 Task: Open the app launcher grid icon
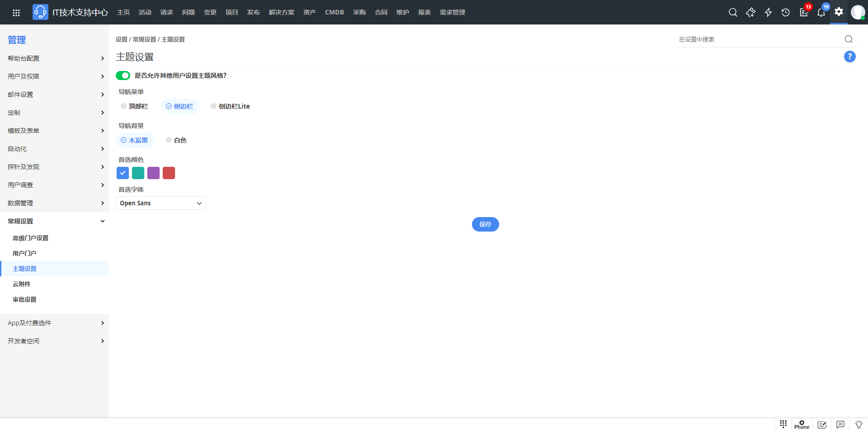(16, 13)
